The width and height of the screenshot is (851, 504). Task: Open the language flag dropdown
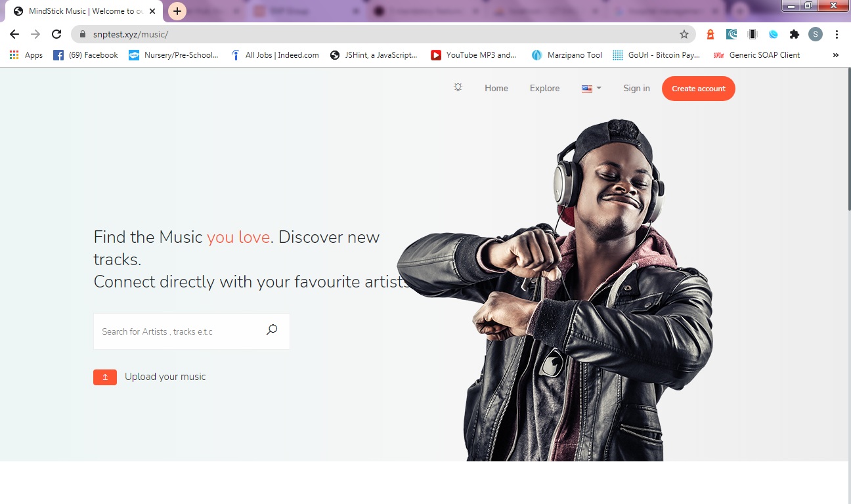[x=590, y=88]
